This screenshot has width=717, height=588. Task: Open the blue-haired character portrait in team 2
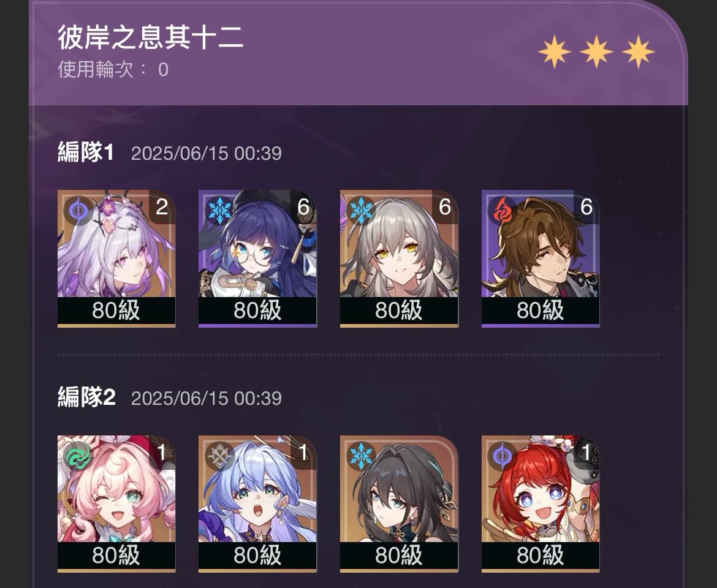(x=258, y=503)
